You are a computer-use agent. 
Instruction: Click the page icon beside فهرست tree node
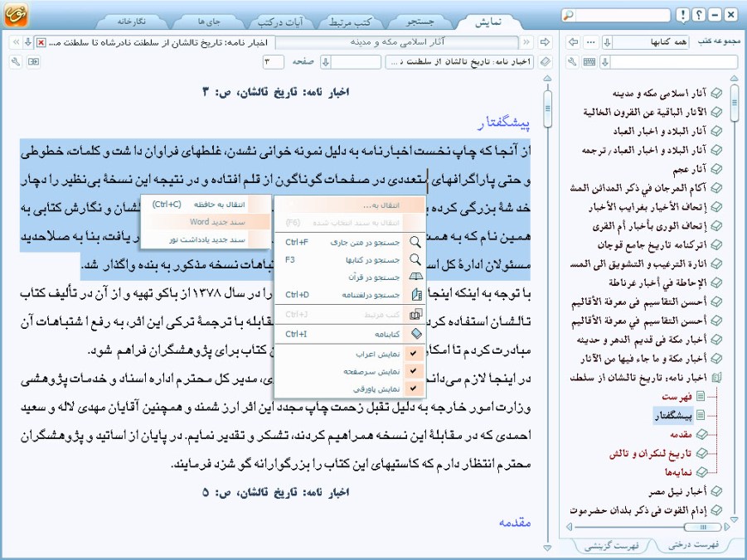click(701, 396)
